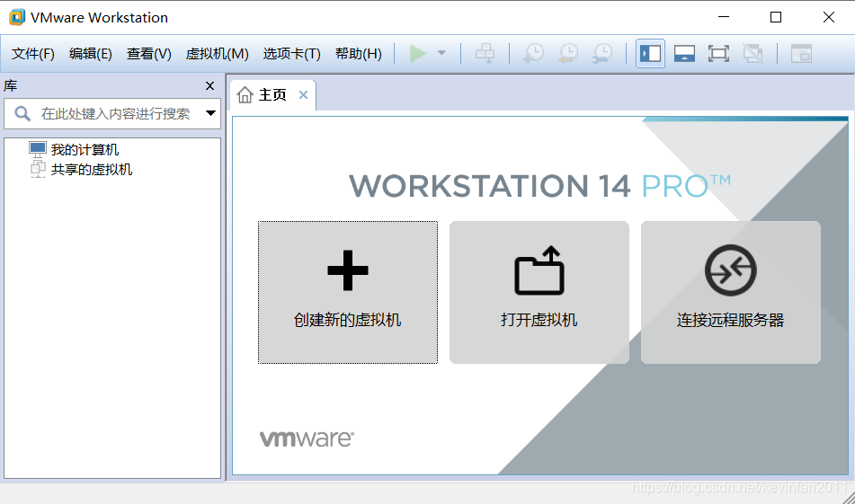Minimize the VMware Workstation window
The width and height of the screenshot is (855, 504).
tap(724, 17)
